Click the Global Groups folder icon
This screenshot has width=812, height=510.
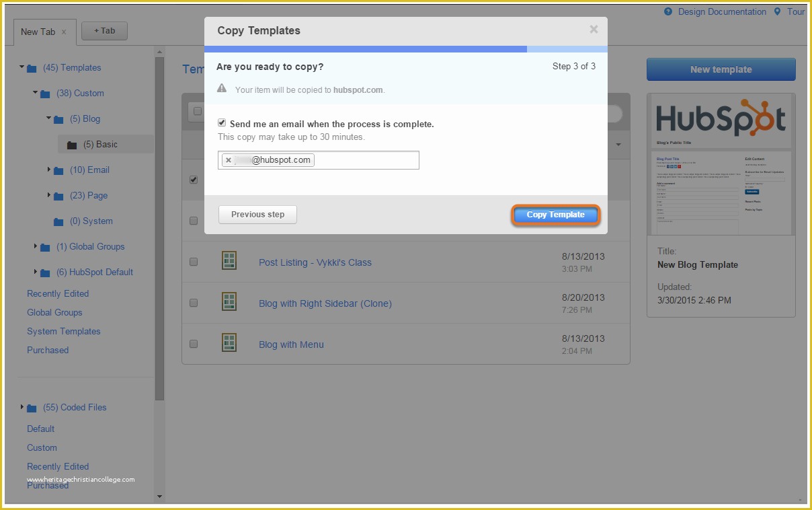tap(45, 247)
